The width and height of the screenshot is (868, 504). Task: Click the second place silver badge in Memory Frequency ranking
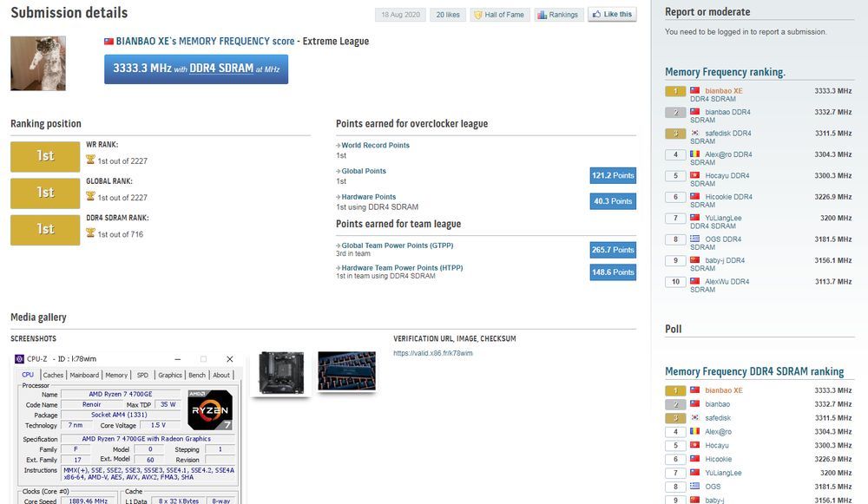(675, 112)
